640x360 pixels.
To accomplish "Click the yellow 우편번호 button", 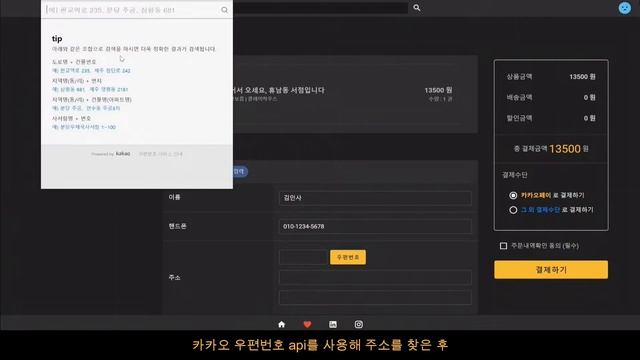I will 348,257.
